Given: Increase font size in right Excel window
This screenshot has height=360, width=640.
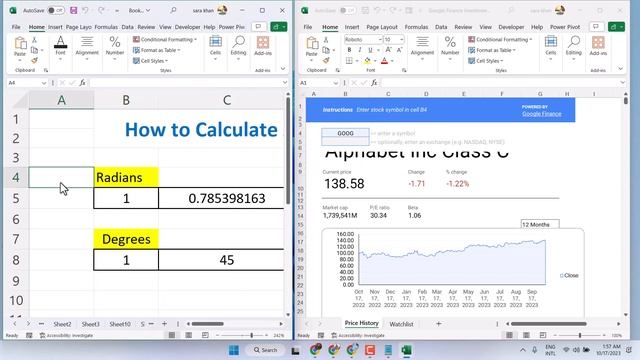Looking at the screenshot, I should 389,50.
